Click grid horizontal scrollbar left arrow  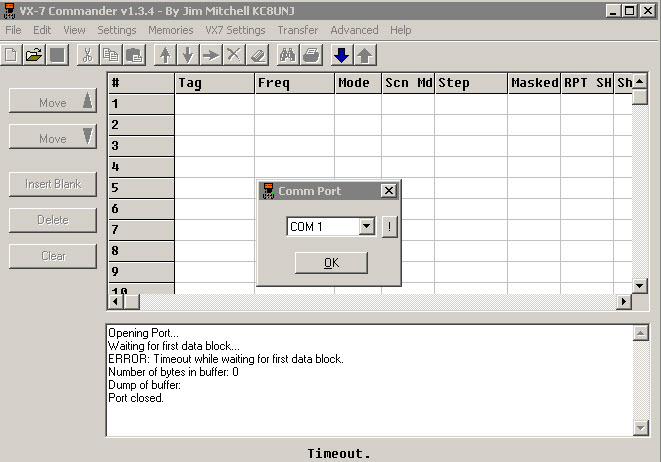(116, 302)
